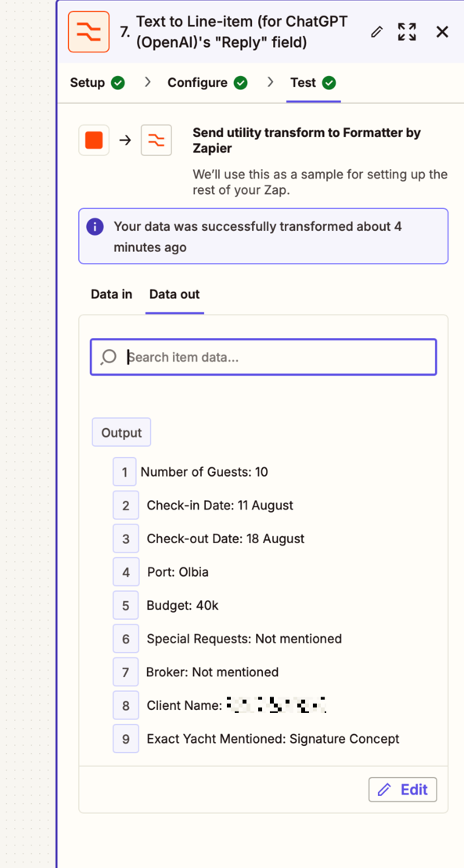Viewport: 464px width, 868px height.
Task: Rename step using the pencil icon
Action: pos(376,32)
